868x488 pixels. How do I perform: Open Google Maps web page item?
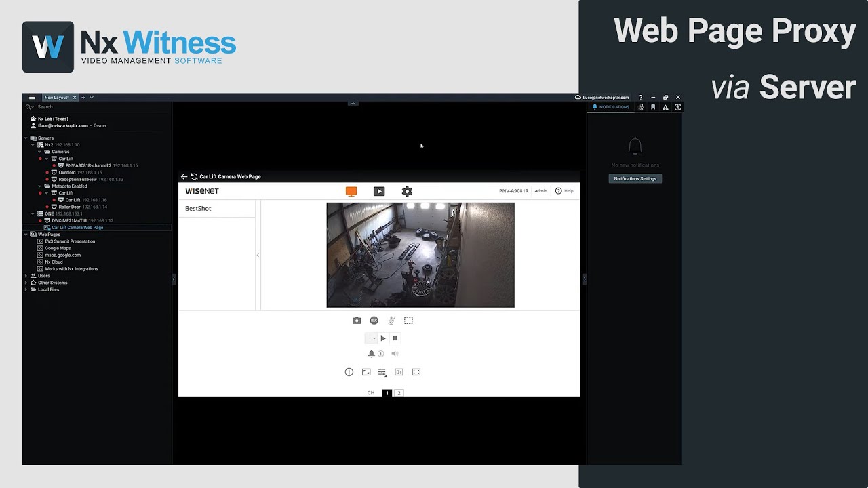pos(54,248)
